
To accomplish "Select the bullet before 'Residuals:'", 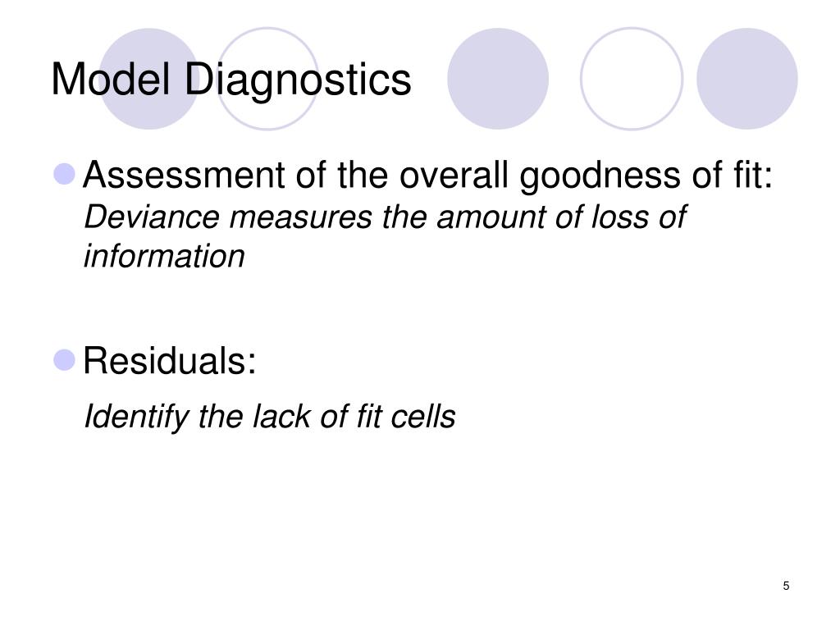I will (x=64, y=360).
